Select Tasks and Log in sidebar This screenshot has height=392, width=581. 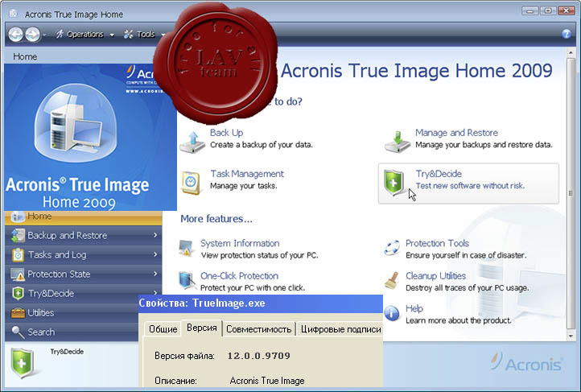click(84, 255)
